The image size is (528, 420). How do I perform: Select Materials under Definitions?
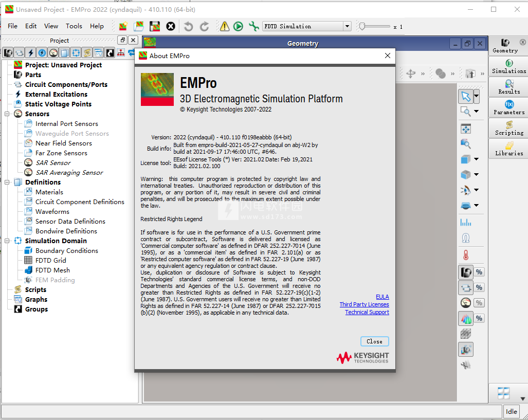point(49,192)
